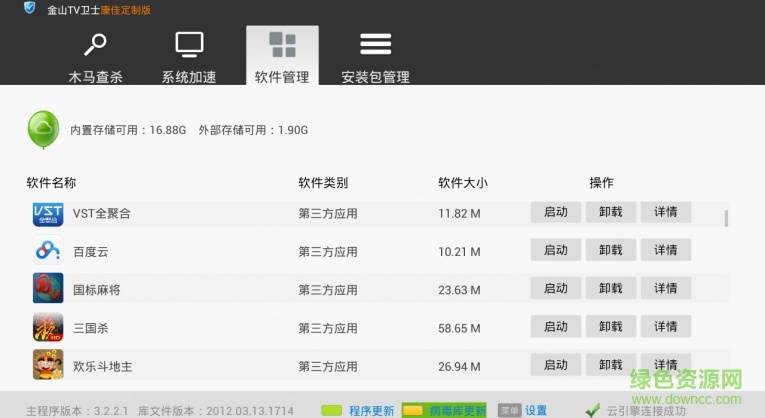The width and height of the screenshot is (765, 418).
Task: Select the VST全聚合 name text
Action: (x=101, y=214)
